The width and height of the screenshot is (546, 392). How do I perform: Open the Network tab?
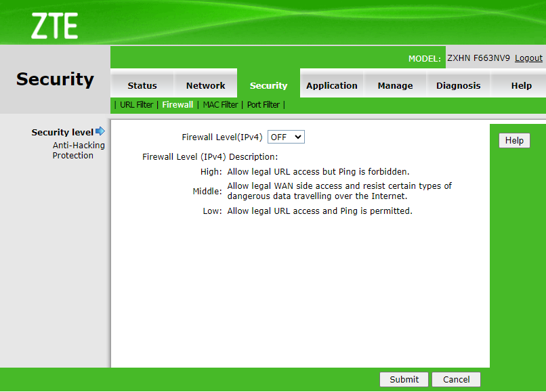(x=205, y=85)
